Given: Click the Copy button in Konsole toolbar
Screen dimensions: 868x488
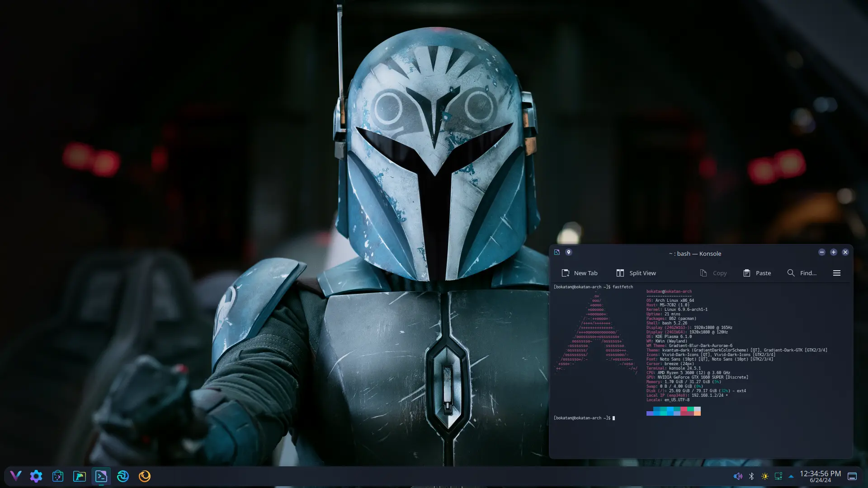Looking at the screenshot, I should [713, 273].
